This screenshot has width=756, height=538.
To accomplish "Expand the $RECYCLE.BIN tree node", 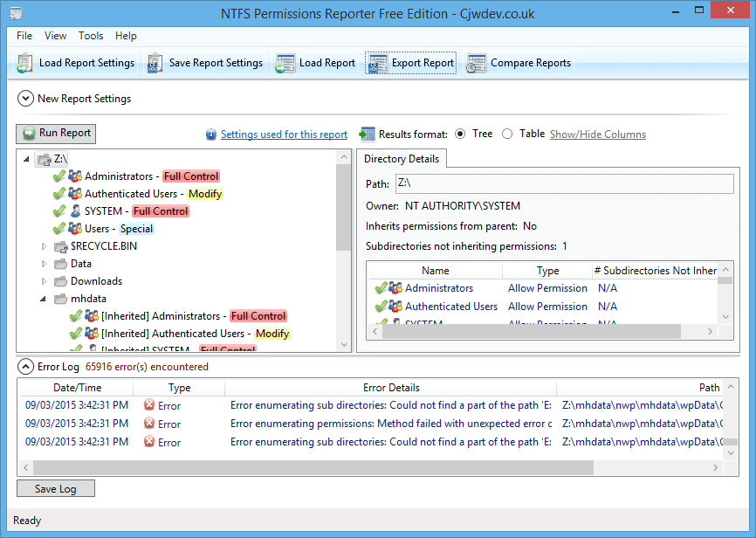I will (44, 246).
